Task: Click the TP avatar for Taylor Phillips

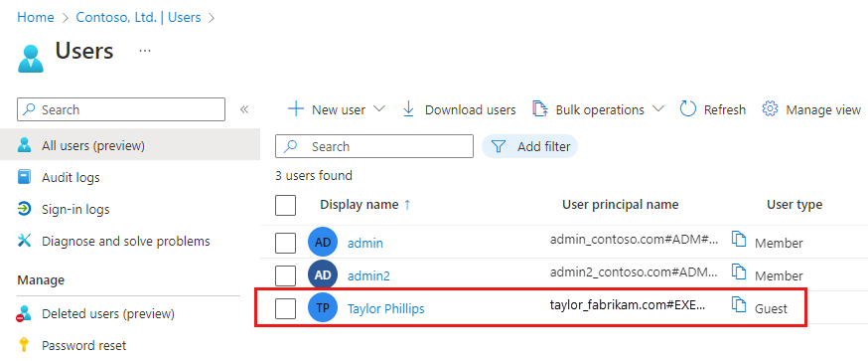Action: pyautogui.click(x=323, y=308)
